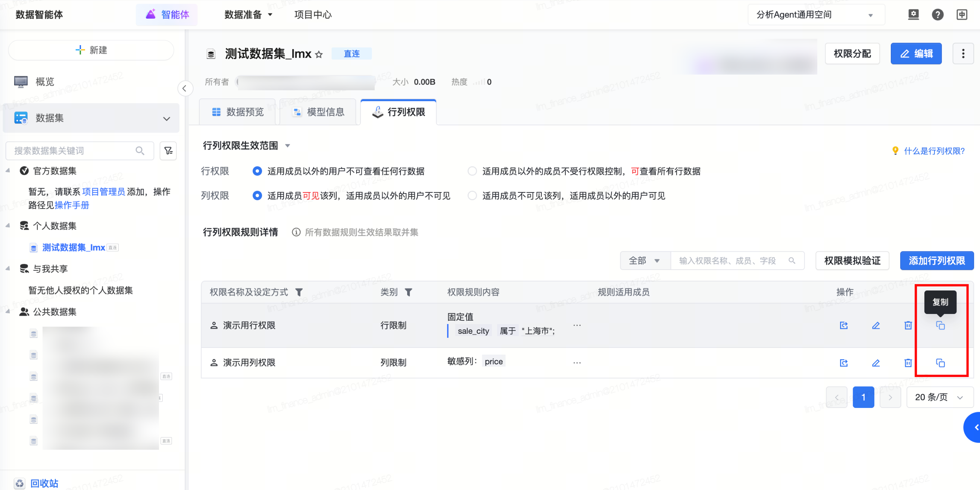Viewport: 980px width, 490px height.
Task: Open the 什么是行列权限? help link
Action: 934,151
